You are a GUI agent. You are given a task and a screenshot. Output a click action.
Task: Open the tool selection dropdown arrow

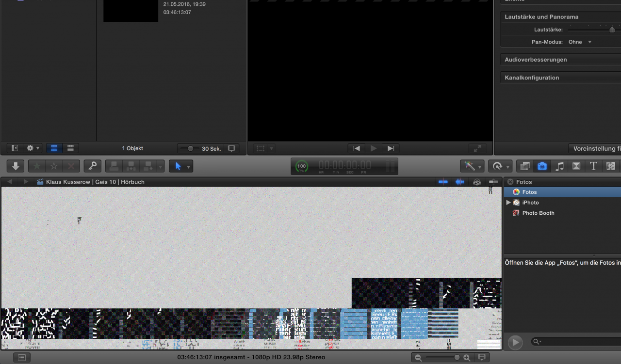coord(189,166)
